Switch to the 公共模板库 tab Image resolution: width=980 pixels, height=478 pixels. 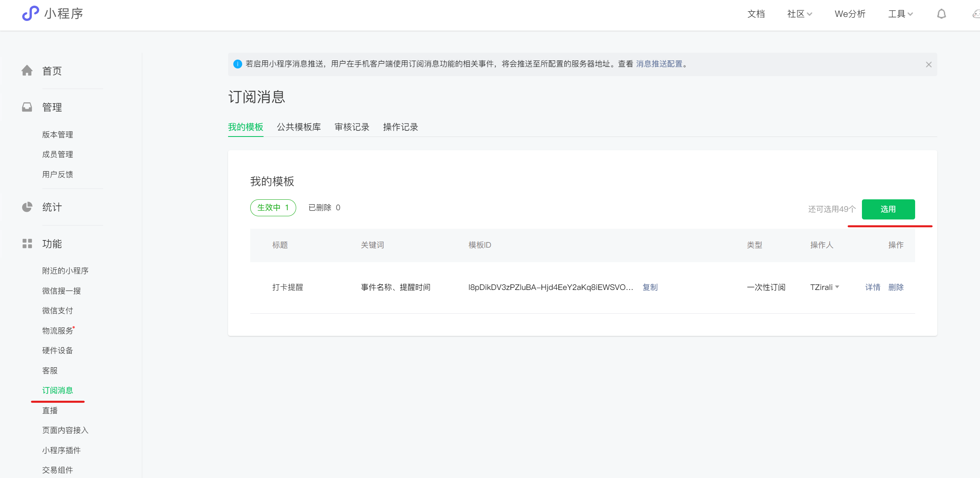(x=299, y=127)
